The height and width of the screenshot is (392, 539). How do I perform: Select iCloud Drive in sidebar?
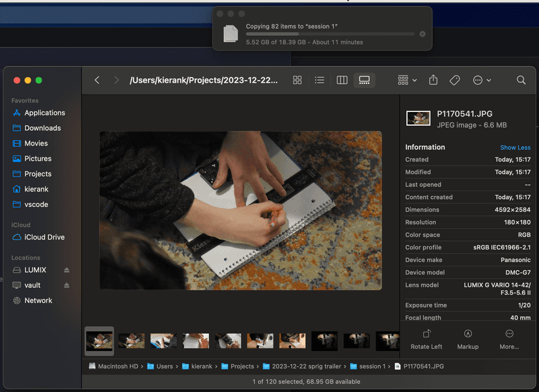click(x=44, y=238)
